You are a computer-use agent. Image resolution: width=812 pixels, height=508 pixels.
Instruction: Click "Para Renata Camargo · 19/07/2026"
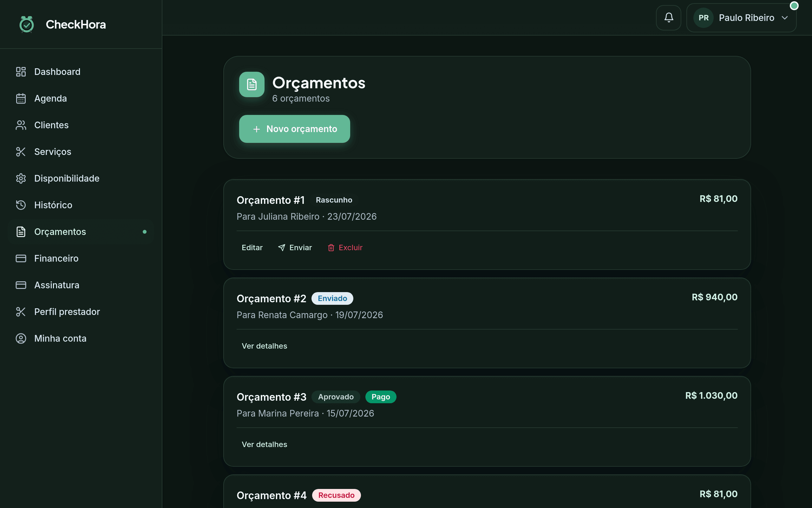pyautogui.click(x=310, y=315)
